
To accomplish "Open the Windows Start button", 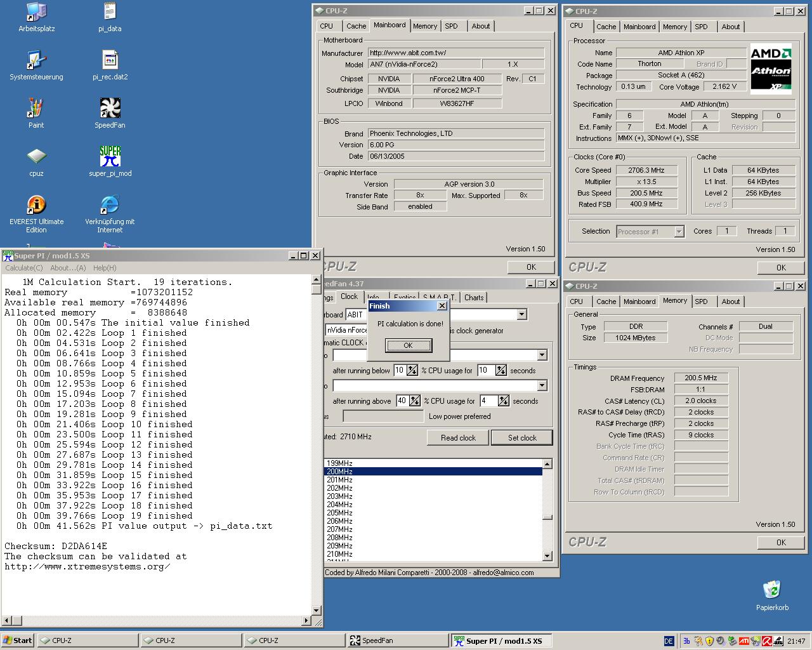I will pyautogui.click(x=18, y=640).
